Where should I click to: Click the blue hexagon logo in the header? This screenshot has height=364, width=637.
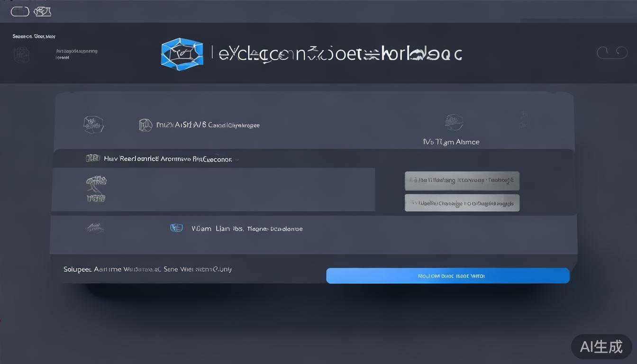[x=182, y=54]
